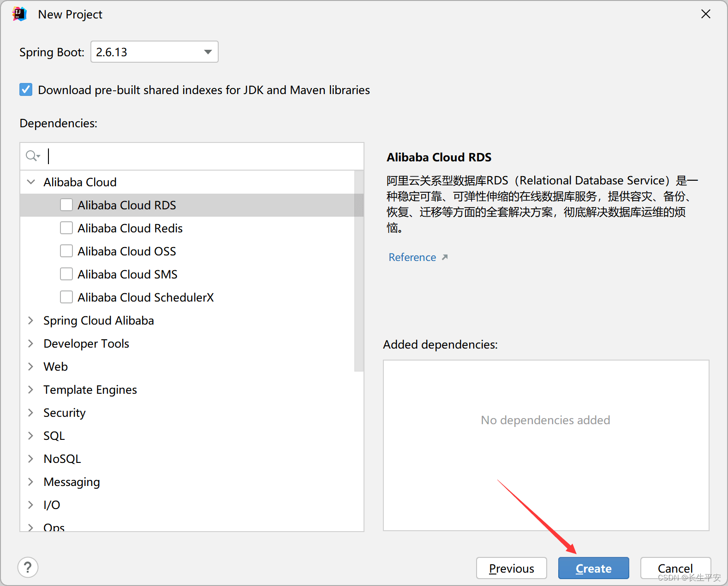Click the Create button

pos(593,568)
